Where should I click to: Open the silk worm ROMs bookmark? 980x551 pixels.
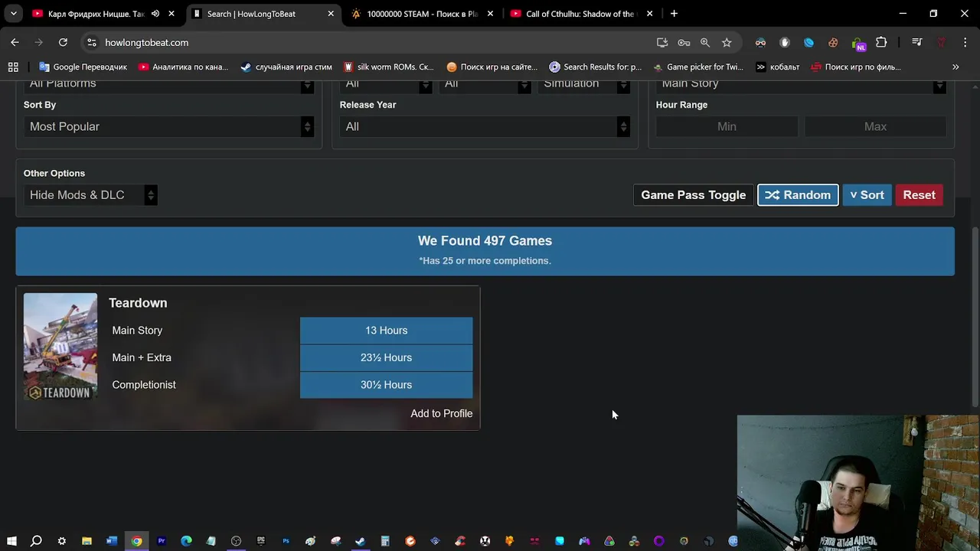pos(388,67)
